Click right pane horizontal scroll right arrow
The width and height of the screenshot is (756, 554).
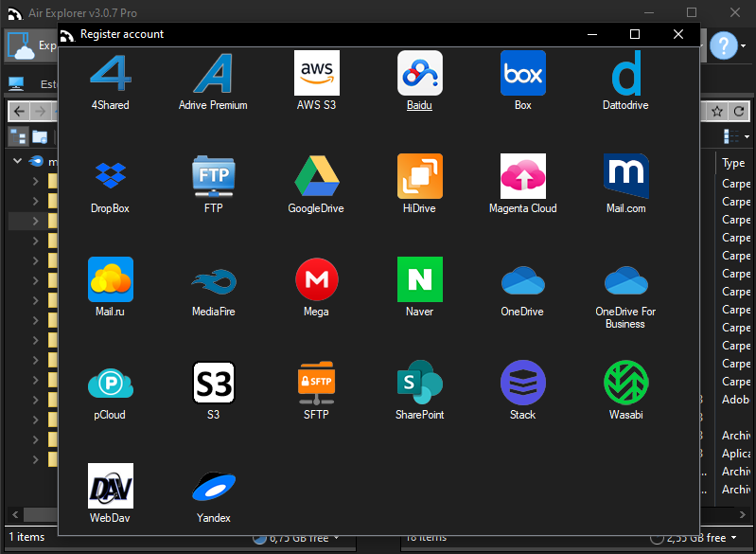click(742, 515)
